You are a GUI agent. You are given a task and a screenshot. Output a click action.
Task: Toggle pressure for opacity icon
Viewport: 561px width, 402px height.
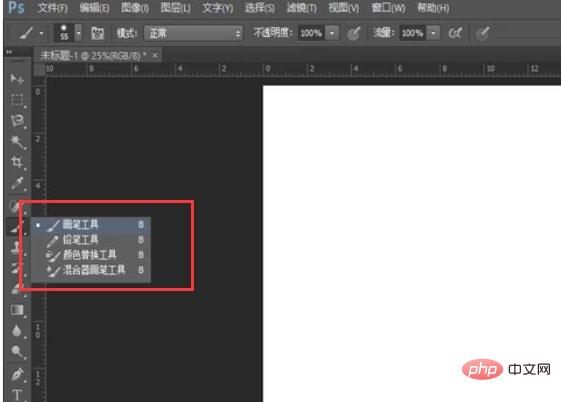[353, 33]
